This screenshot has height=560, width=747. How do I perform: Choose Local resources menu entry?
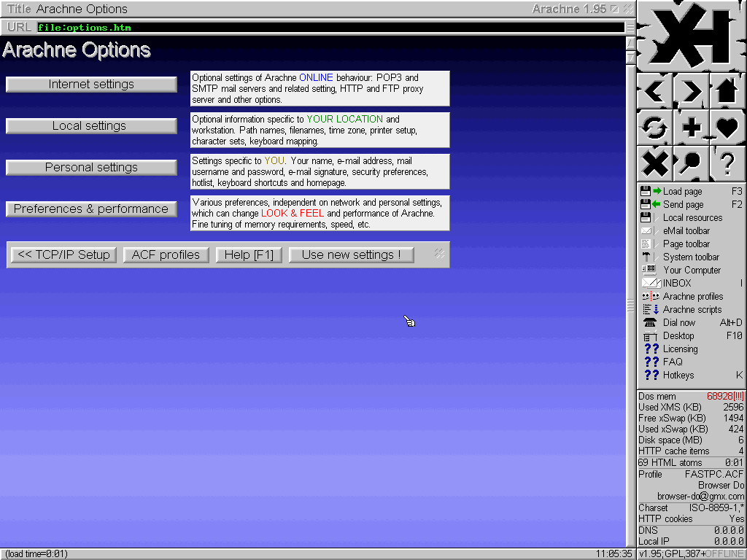692,217
